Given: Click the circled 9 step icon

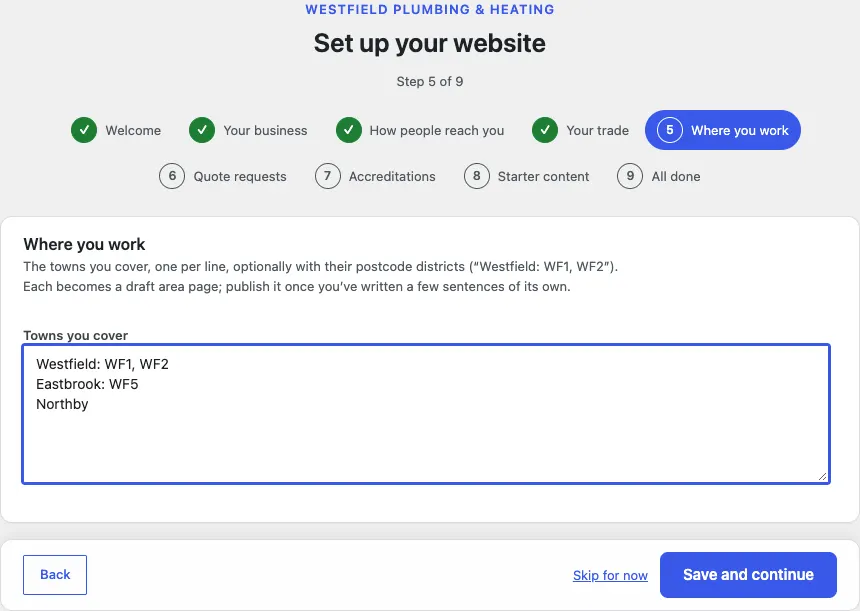Looking at the screenshot, I should 630,176.
